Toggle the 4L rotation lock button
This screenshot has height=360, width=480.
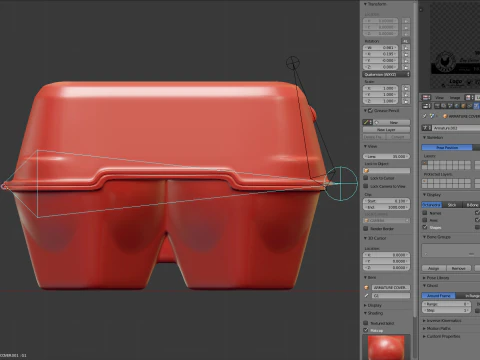point(406,41)
